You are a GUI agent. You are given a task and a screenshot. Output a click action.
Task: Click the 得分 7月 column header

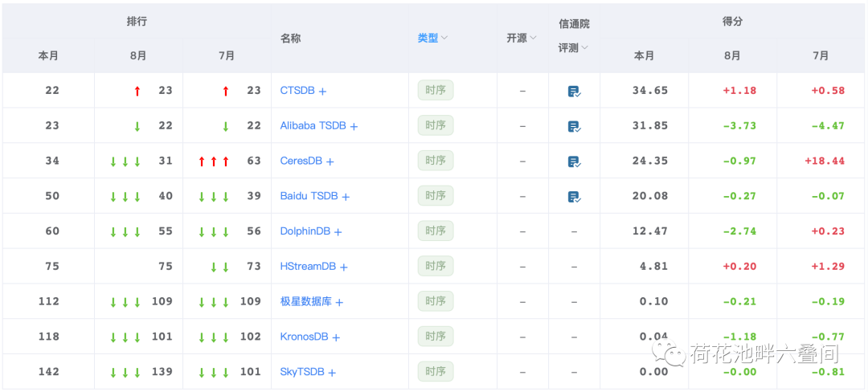click(821, 56)
